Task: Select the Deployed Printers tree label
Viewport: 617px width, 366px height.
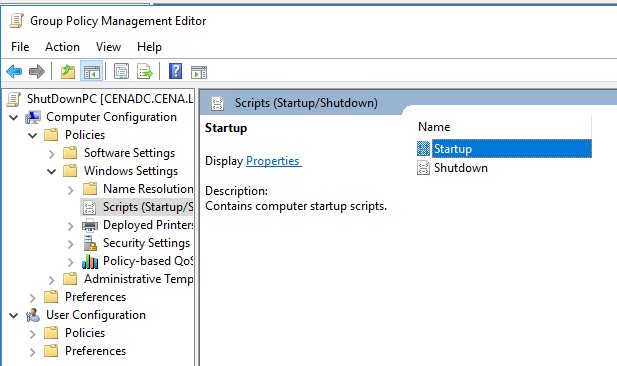Action: [148, 225]
